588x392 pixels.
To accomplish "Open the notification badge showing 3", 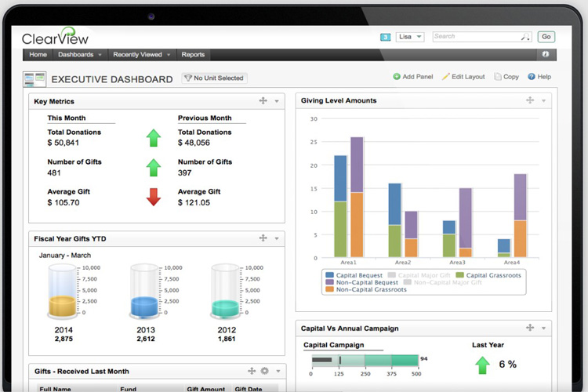I will pyautogui.click(x=385, y=37).
